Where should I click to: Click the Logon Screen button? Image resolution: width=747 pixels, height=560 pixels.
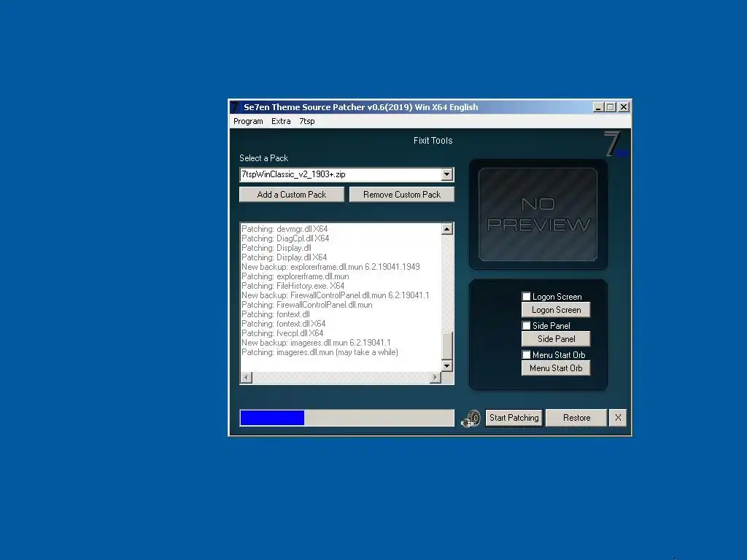[x=556, y=310]
